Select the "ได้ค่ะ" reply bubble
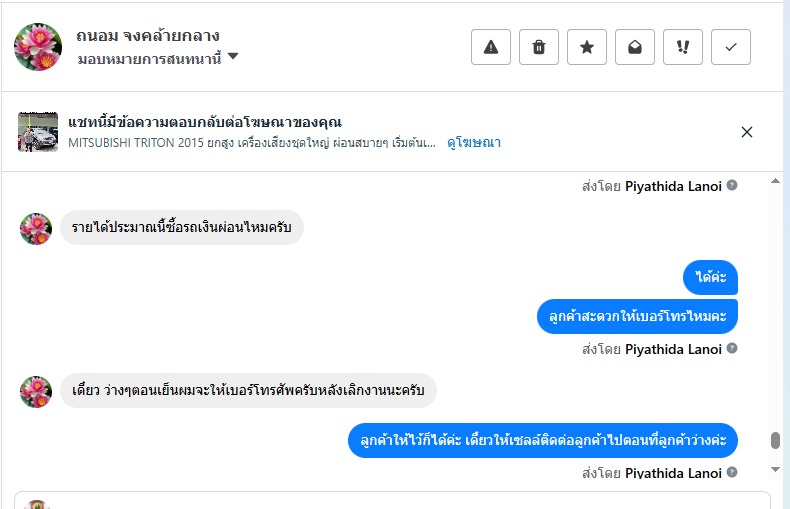790x509 pixels. click(710, 277)
